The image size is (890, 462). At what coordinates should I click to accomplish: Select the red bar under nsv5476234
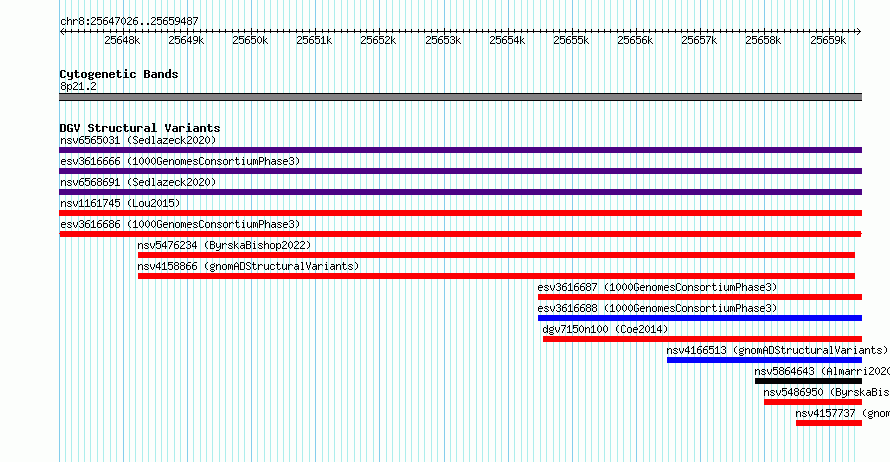(496, 255)
